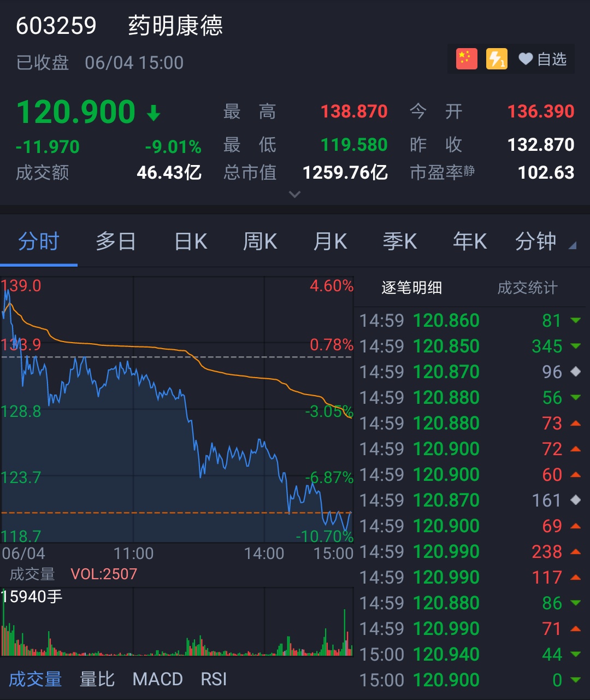This screenshot has height=700, width=590.
Task: Tap the volume bar chart
Action: pyautogui.click(x=177, y=622)
